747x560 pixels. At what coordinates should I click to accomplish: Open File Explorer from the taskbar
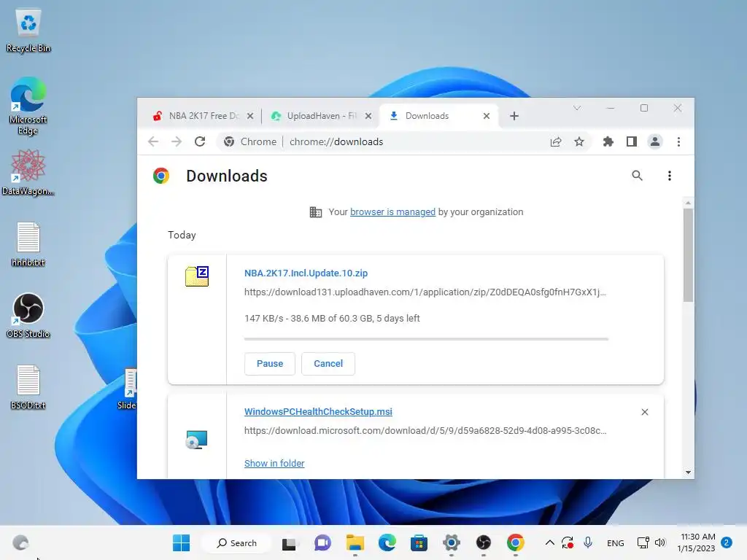click(x=355, y=542)
